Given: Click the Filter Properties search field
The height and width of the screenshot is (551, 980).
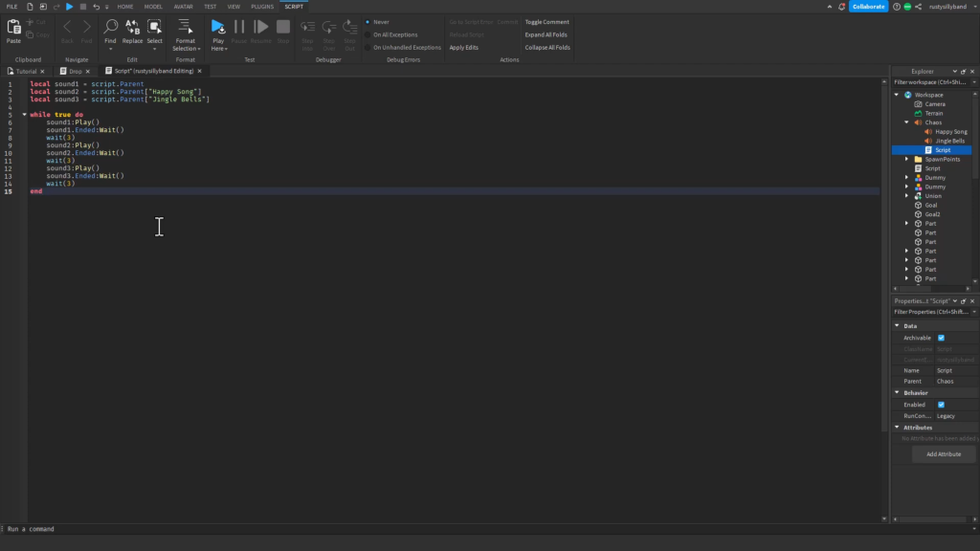Looking at the screenshot, I should [x=931, y=312].
